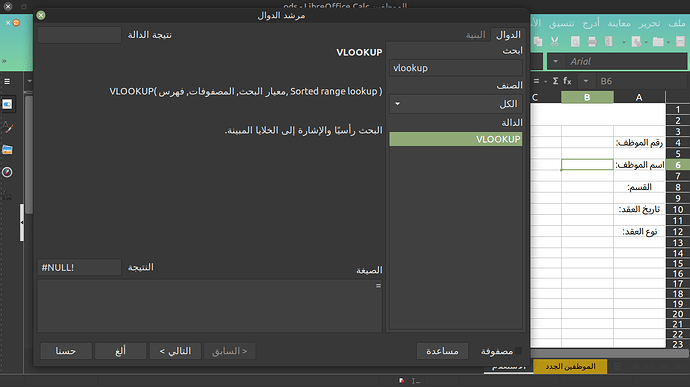Open the ملف (File) menu
The image size is (690, 387).
(677, 23)
